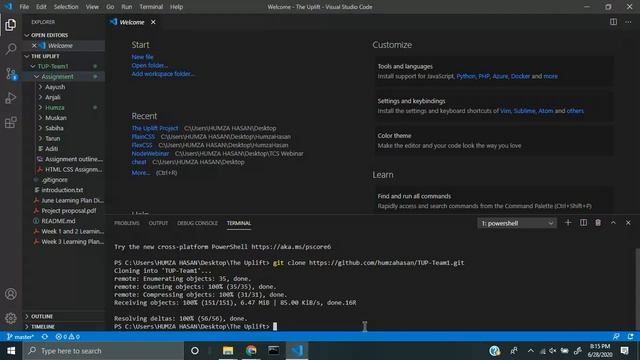Click the More... recent link
This screenshot has width=640, height=360.
coord(140,173)
